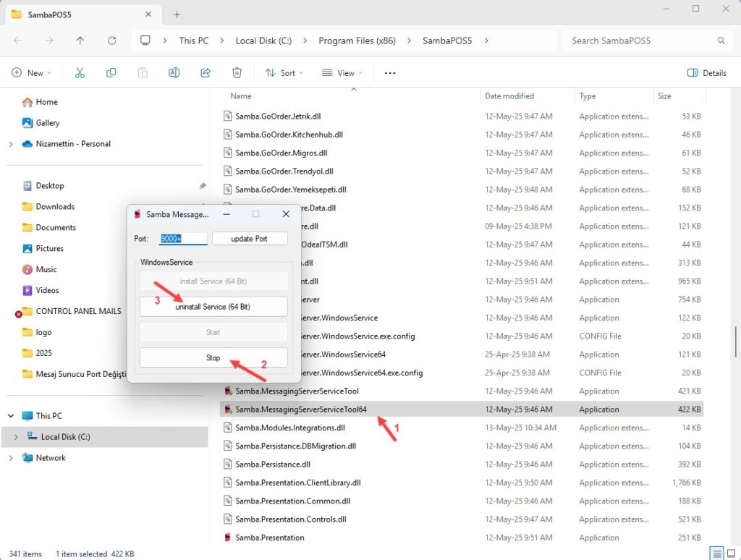Copy the selected item in toolbar
Screen dimensions: 741x560
pyautogui.click(x=111, y=73)
